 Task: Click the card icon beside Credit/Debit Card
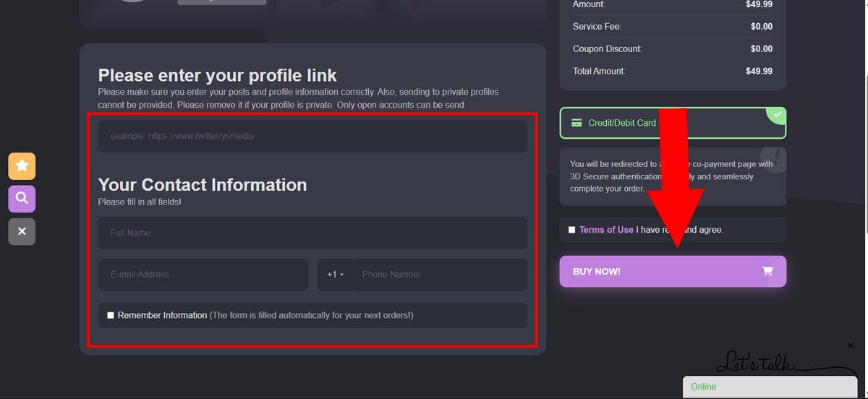click(x=576, y=123)
